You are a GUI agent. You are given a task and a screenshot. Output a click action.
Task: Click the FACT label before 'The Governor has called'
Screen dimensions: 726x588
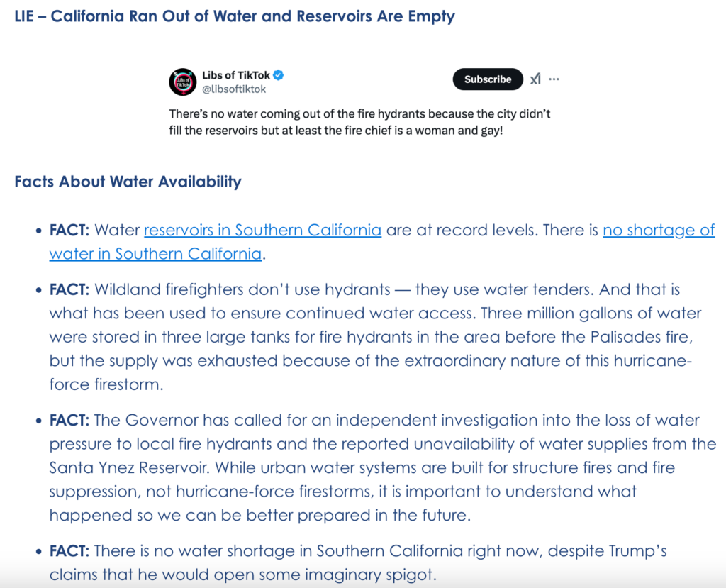[69, 420]
